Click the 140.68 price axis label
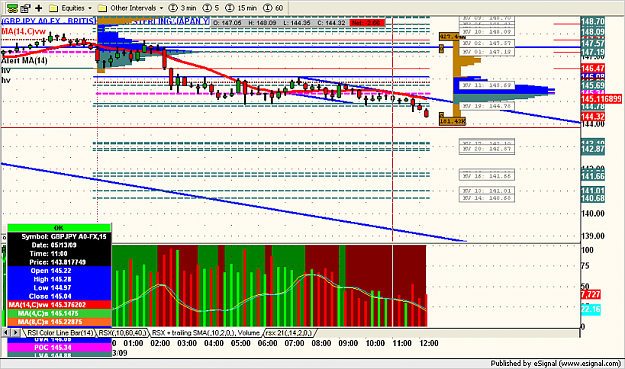 click(593, 198)
